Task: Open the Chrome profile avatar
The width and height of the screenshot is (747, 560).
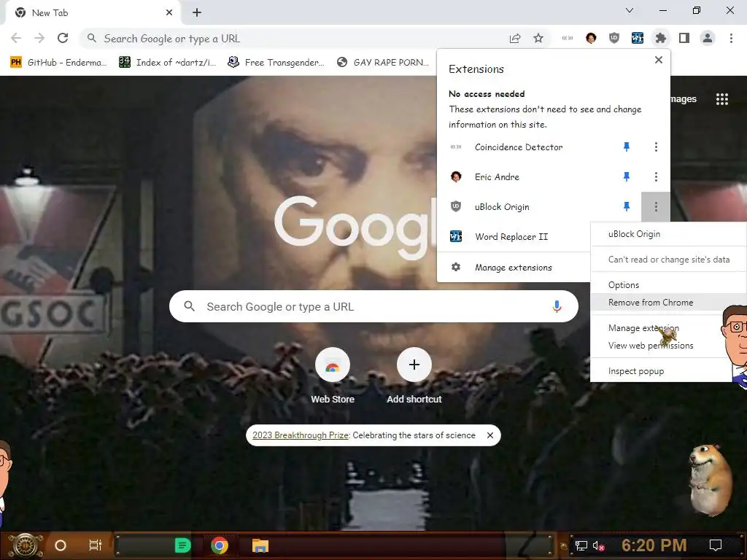Action: click(x=708, y=38)
